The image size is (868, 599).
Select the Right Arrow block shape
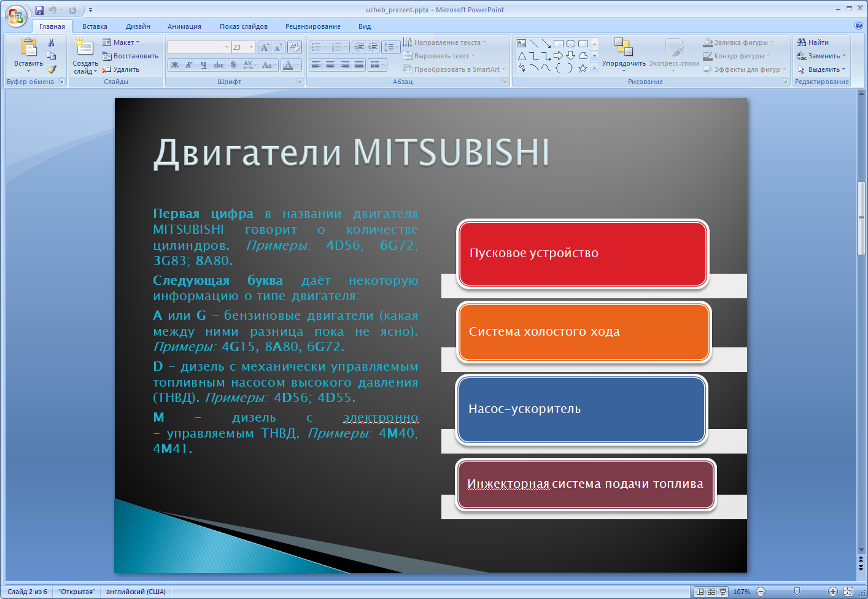tap(559, 56)
